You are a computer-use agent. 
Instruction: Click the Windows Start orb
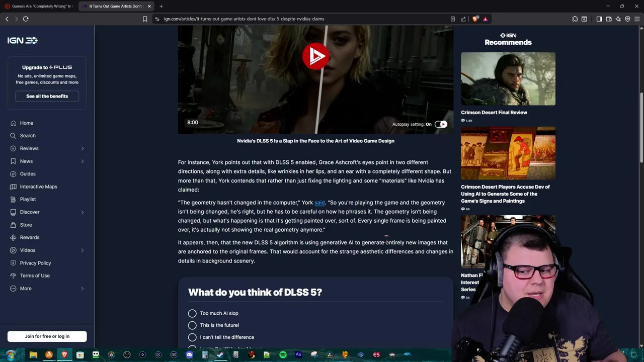(x=11, y=355)
